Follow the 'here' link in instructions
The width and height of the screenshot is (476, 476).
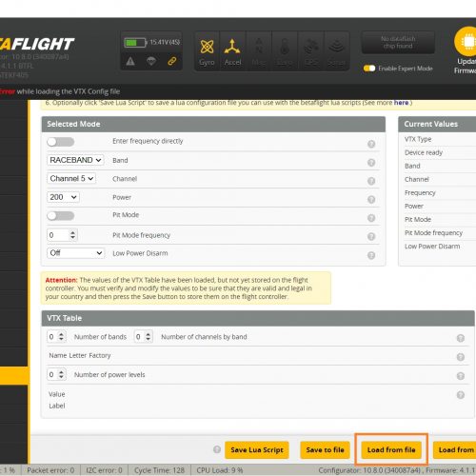point(401,103)
